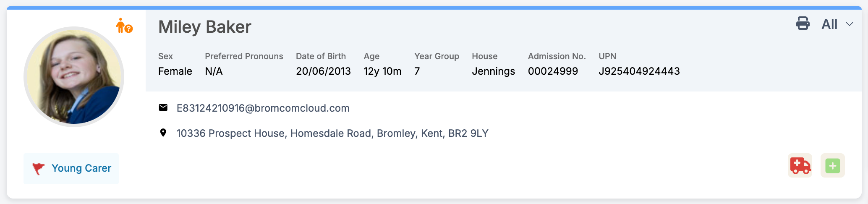Click the email envelope icon
Viewport: 868px width, 204px height.
(163, 108)
